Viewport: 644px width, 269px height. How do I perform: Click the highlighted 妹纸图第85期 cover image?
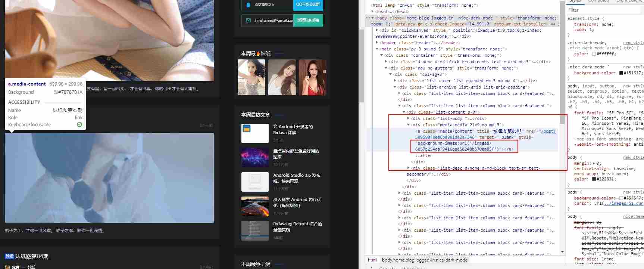tap(109, 178)
